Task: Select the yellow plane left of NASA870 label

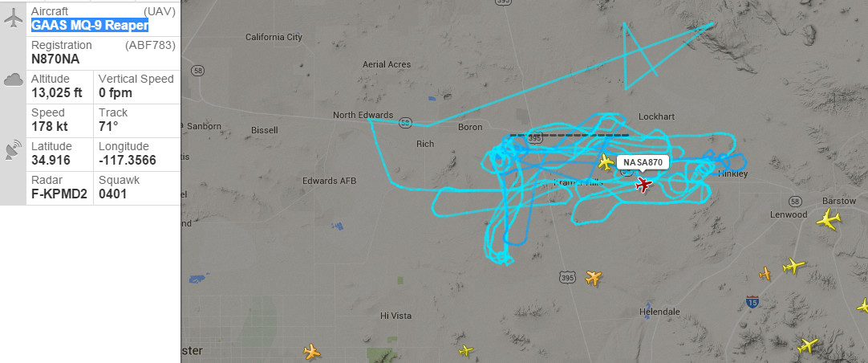Action: point(606,162)
